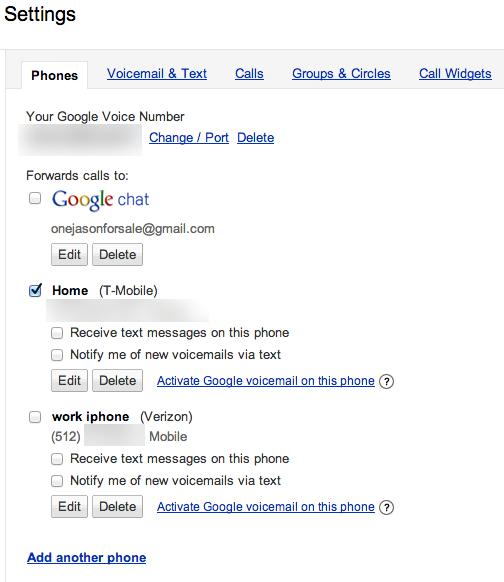Go to Call Widgets tab
This screenshot has height=582, width=504.
[455, 73]
